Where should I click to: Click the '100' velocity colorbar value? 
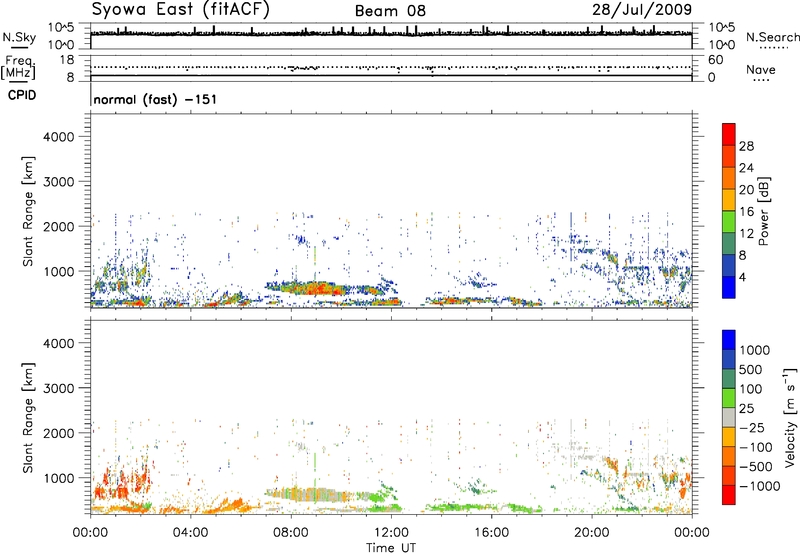pos(751,389)
